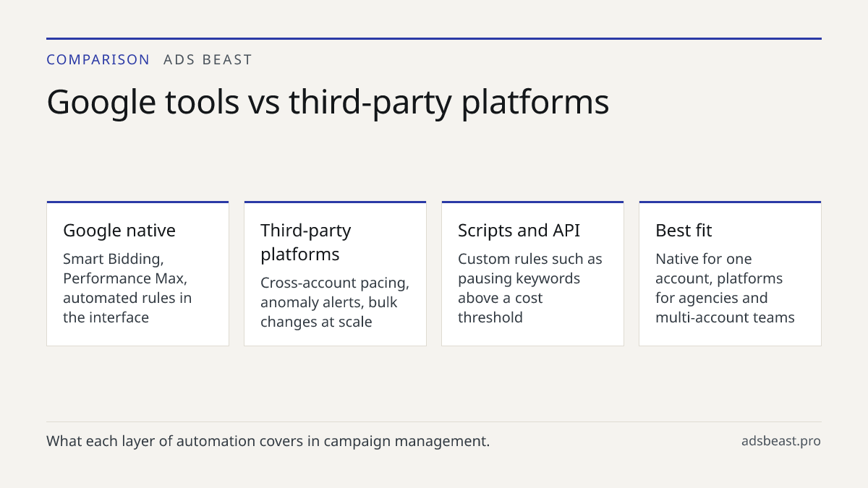Image resolution: width=868 pixels, height=488 pixels.
Task: Click the 'Custom rules such as pausing keywords' text
Action: (530, 288)
